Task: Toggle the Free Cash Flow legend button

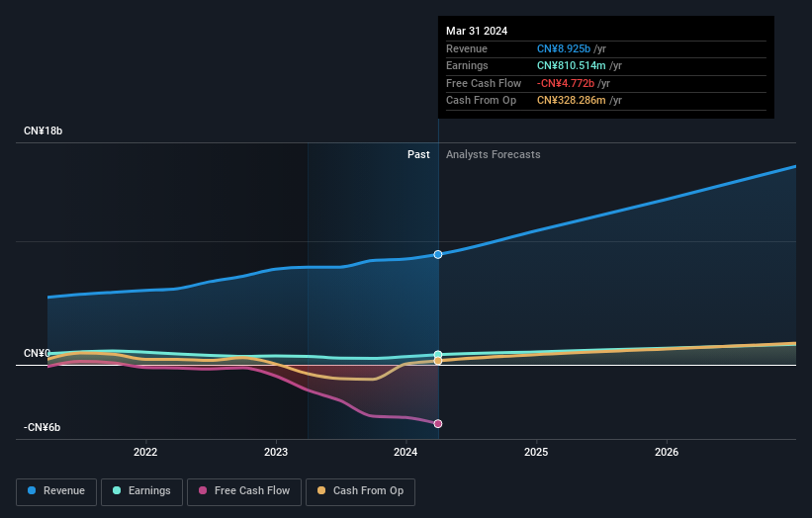Action: [244, 491]
